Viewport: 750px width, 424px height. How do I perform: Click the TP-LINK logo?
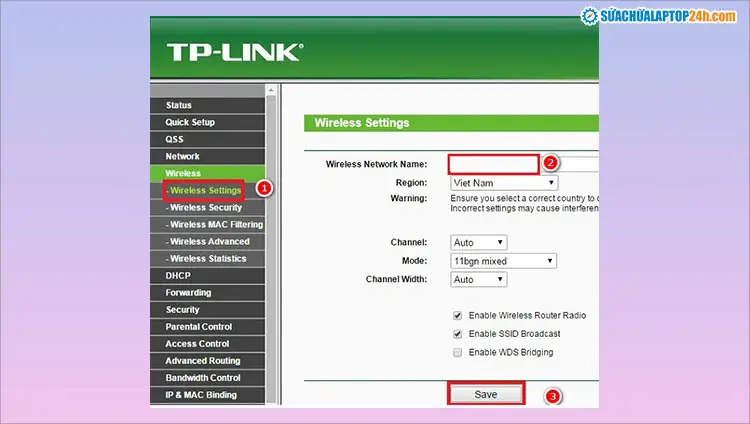click(235, 52)
